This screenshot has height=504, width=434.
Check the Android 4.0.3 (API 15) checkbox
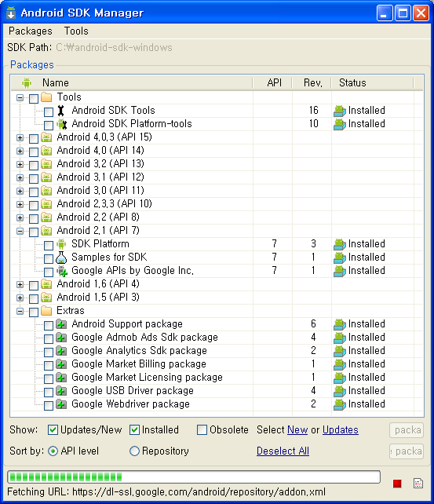(34, 138)
